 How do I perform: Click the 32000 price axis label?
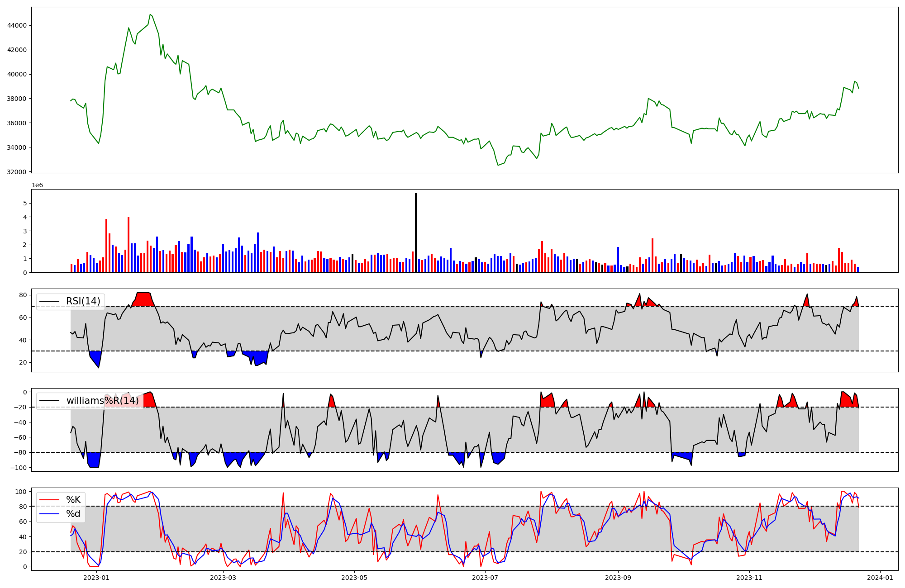click(x=17, y=172)
